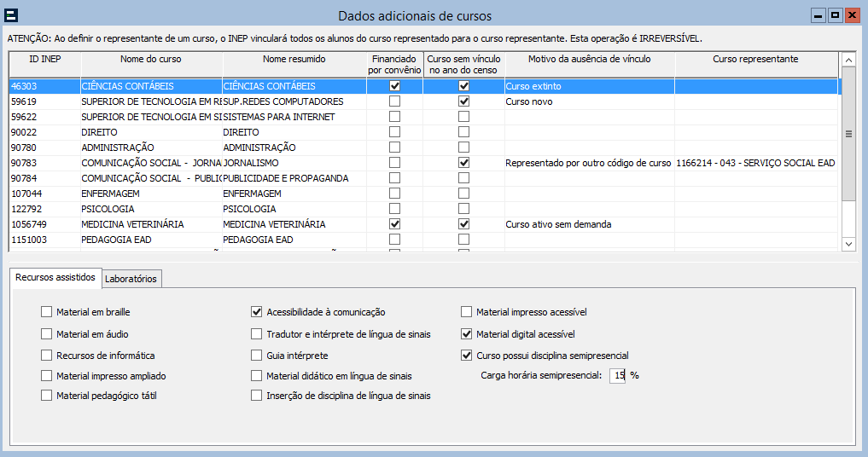The height and width of the screenshot is (457, 868).
Task: Click the Curso representante column header
Action: pos(755,59)
